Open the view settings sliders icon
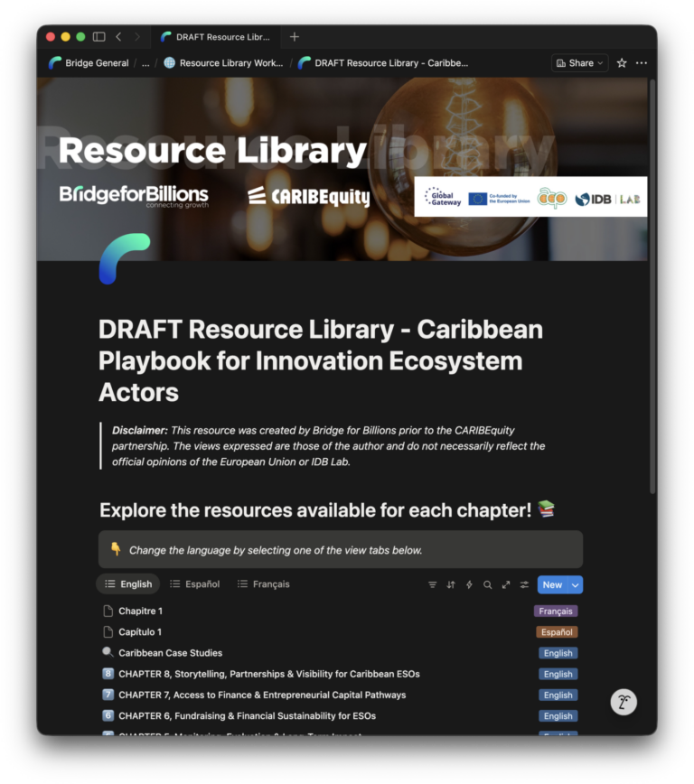694x784 pixels. [x=524, y=584]
